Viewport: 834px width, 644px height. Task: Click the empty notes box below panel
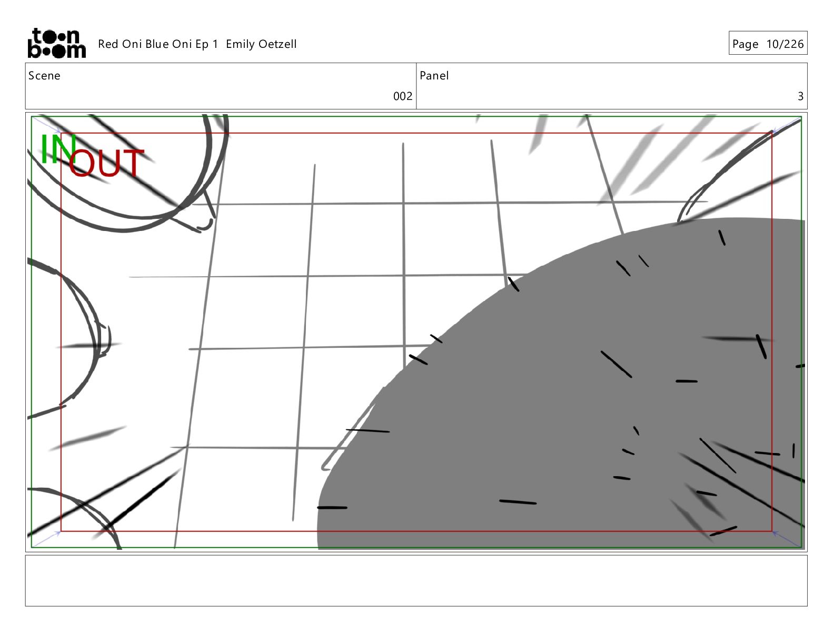416,581
